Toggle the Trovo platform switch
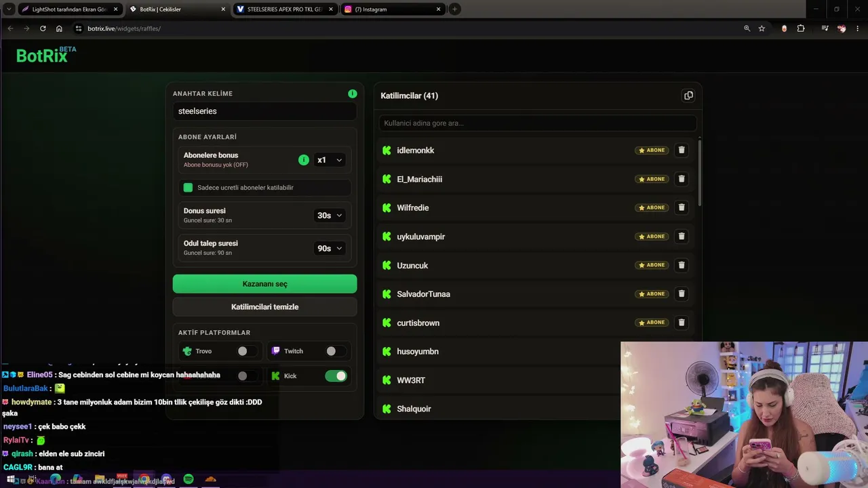This screenshot has width=868, height=488. pos(246,351)
